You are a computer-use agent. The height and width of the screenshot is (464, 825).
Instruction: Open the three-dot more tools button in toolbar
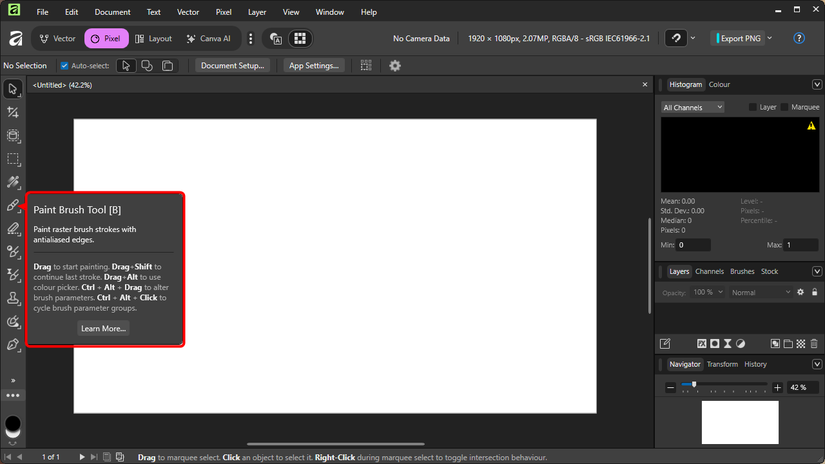click(13, 395)
